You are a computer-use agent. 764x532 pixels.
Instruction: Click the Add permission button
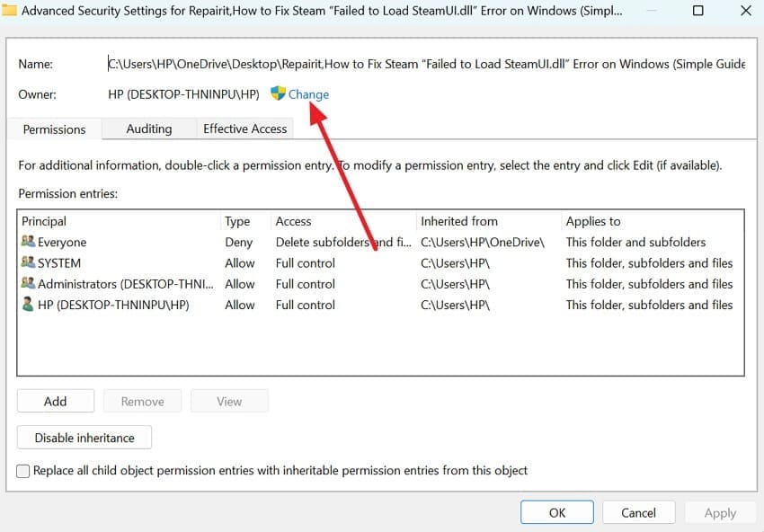(x=55, y=401)
